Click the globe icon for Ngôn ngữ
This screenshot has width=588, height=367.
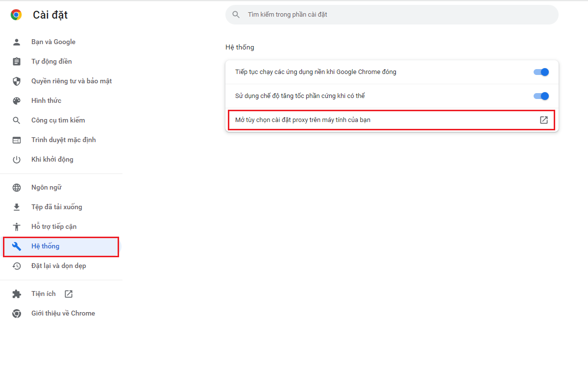point(17,188)
